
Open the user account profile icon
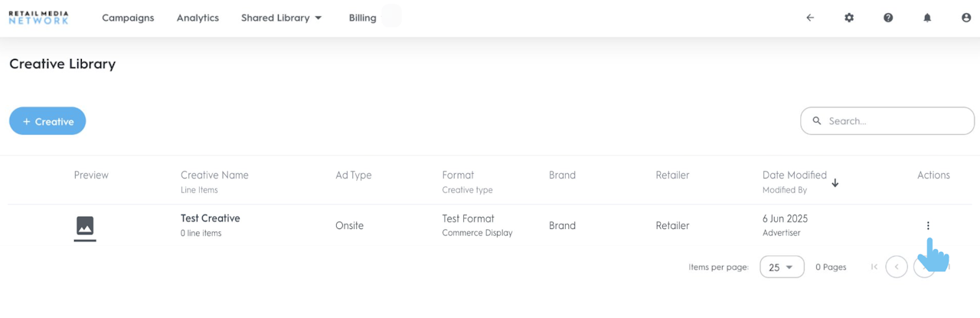coord(966,18)
